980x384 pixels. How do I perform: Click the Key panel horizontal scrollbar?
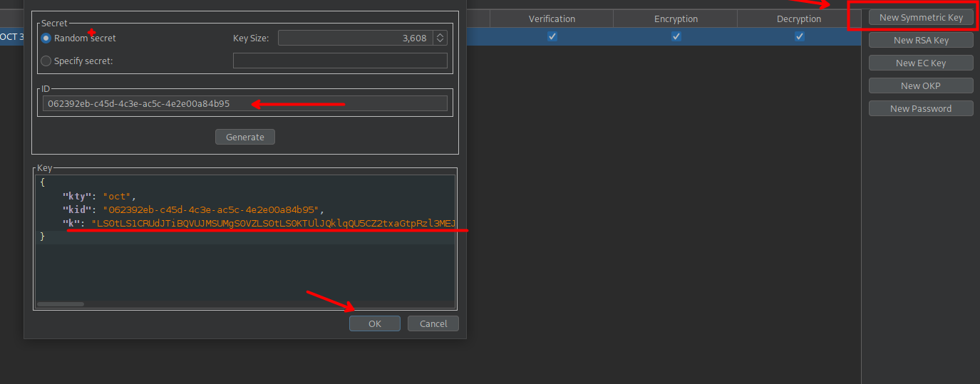pos(61,304)
